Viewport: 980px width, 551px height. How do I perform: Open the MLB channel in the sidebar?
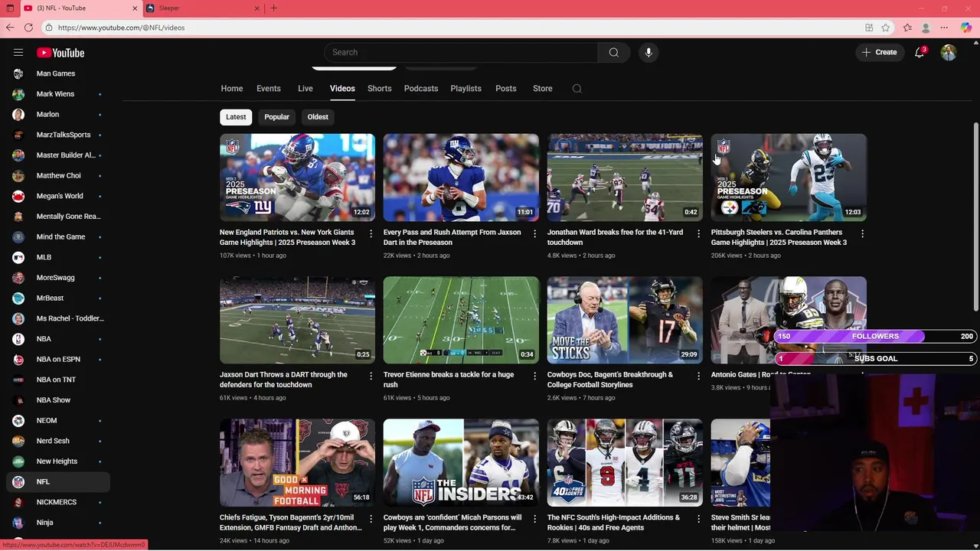click(x=58, y=257)
